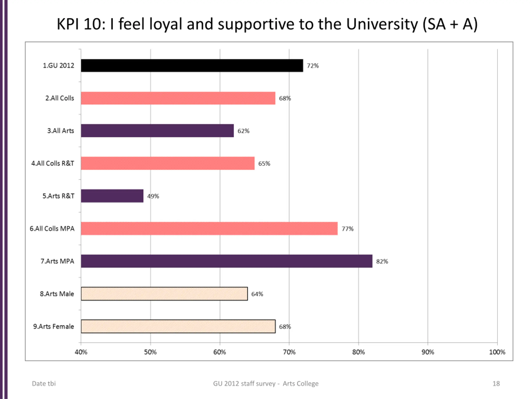Click the slide title KPI 10
This screenshot has width=532, height=399.
pyautogui.click(x=267, y=24)
